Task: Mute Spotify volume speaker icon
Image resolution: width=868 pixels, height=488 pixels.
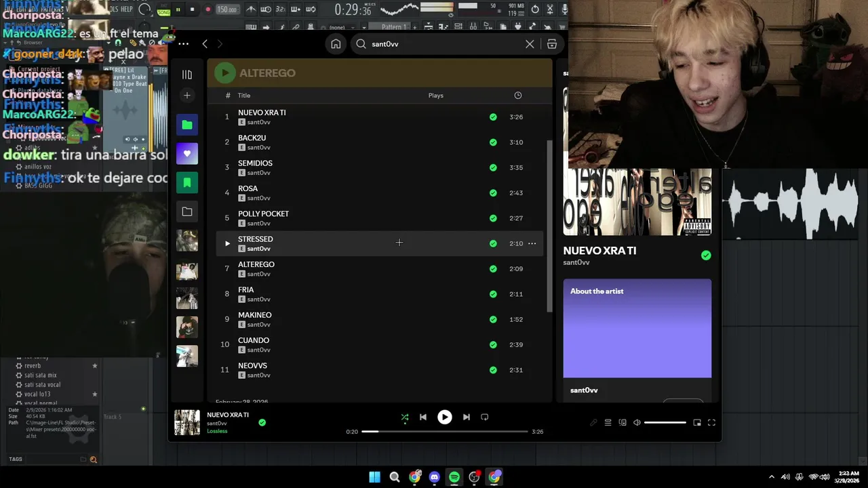Action: tap(637, 423)
